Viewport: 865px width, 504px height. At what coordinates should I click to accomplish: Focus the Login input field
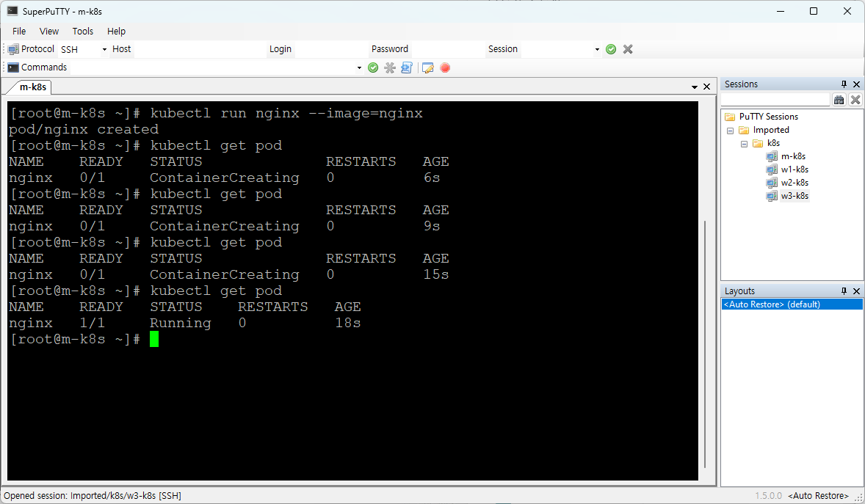click(x=330, y=49)
